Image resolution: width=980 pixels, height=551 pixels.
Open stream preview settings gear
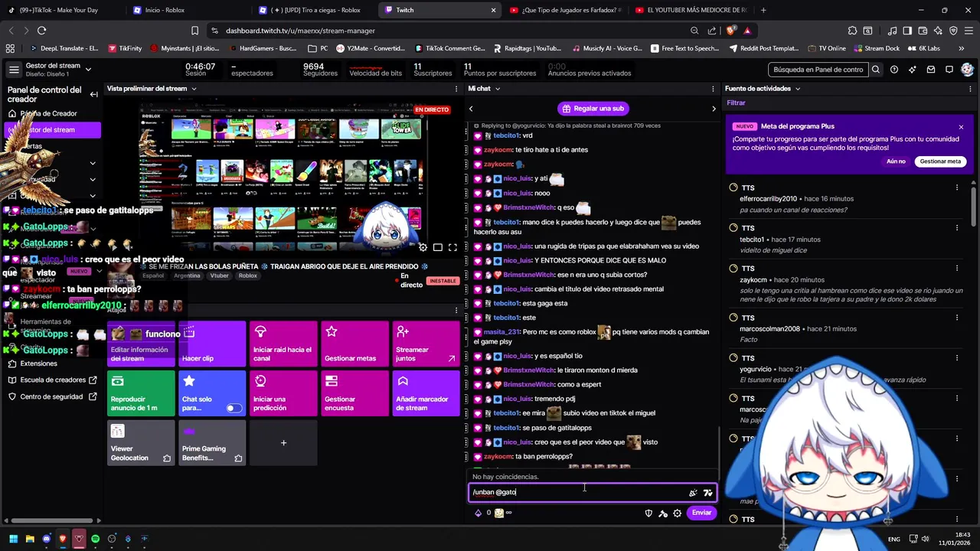(x=423, y=247)
